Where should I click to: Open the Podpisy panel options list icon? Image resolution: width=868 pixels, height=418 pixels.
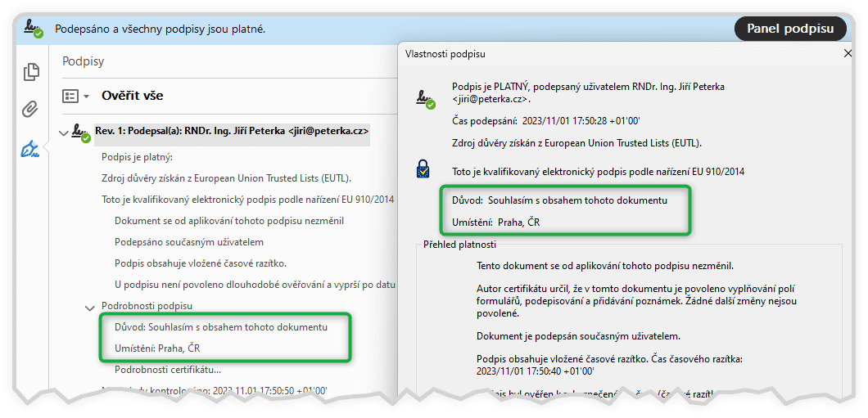click(71, 96)
